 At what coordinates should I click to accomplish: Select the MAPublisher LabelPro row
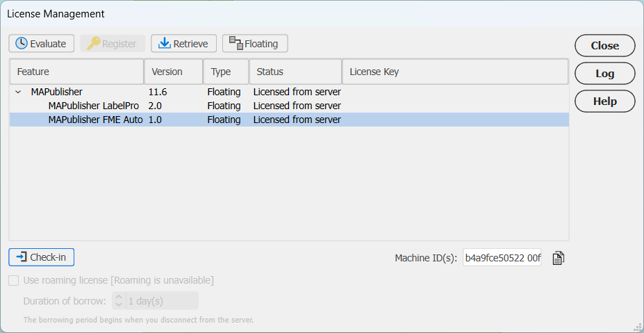click(x=289, y=106)
